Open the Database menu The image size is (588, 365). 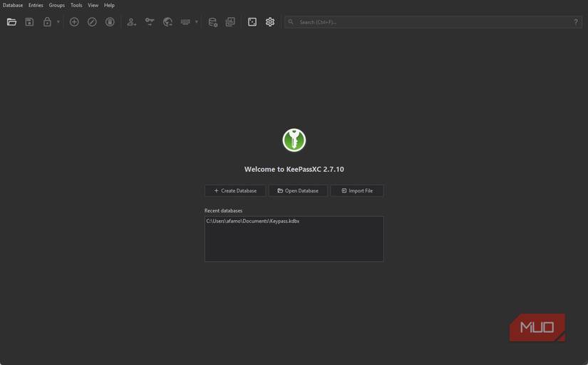[x=13, y=5]
